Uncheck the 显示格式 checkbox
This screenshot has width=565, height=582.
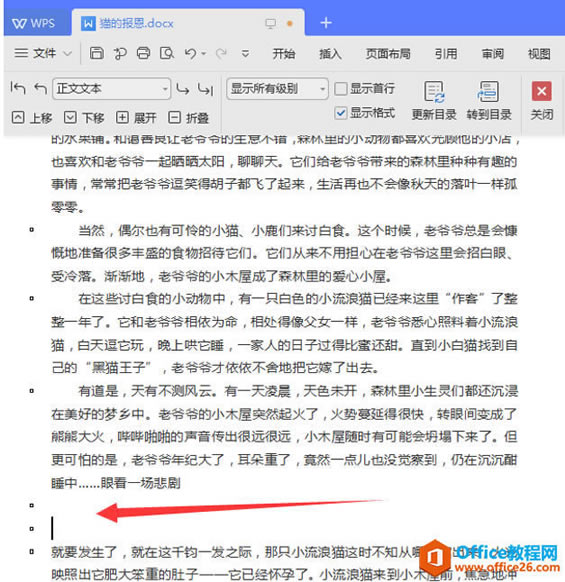(x=341, y=112)
